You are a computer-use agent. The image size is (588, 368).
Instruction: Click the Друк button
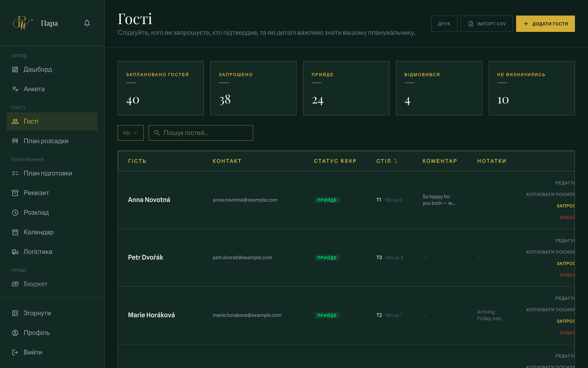[x=444, y=24]
